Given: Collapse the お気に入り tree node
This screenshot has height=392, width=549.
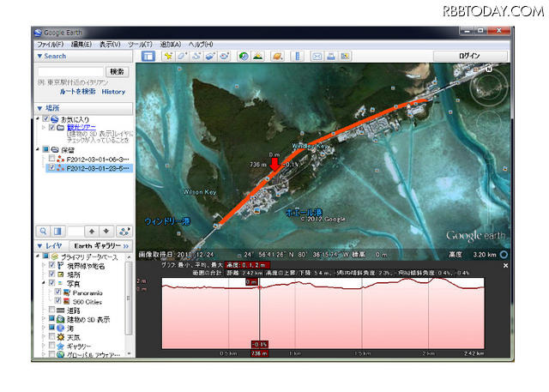Looking at the screenshot, I should point(38,118).
